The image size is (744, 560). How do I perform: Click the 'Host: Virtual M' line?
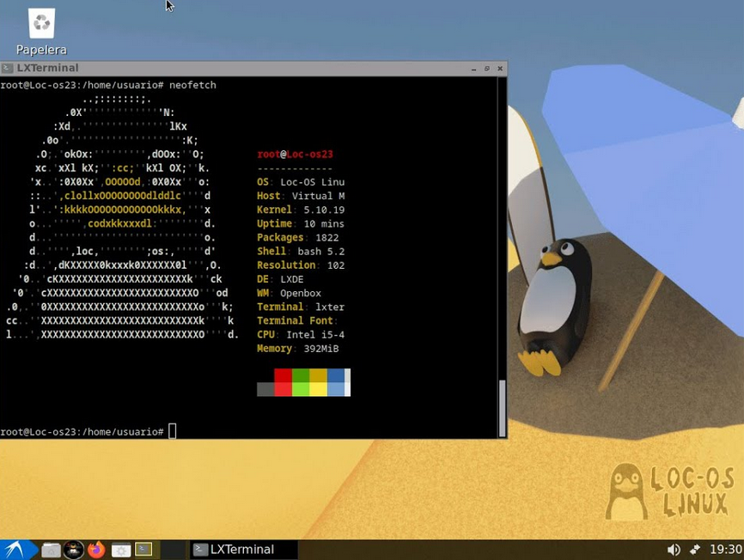point(301,196)
